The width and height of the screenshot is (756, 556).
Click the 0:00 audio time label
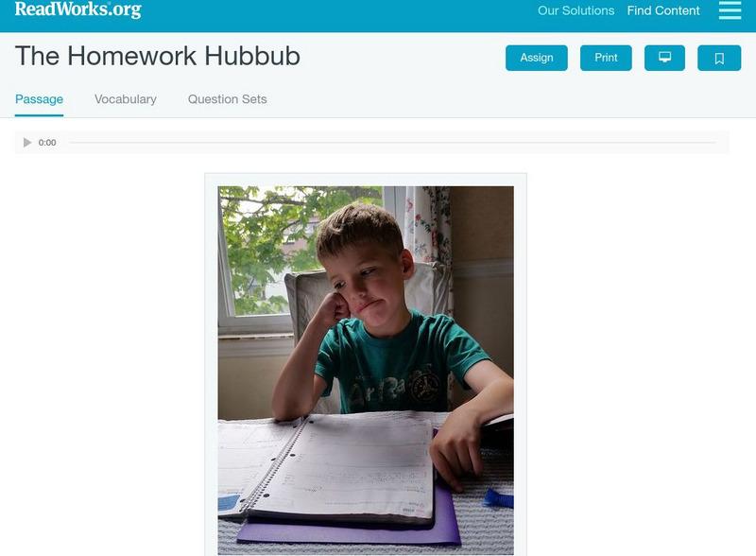tap(47, 143)
